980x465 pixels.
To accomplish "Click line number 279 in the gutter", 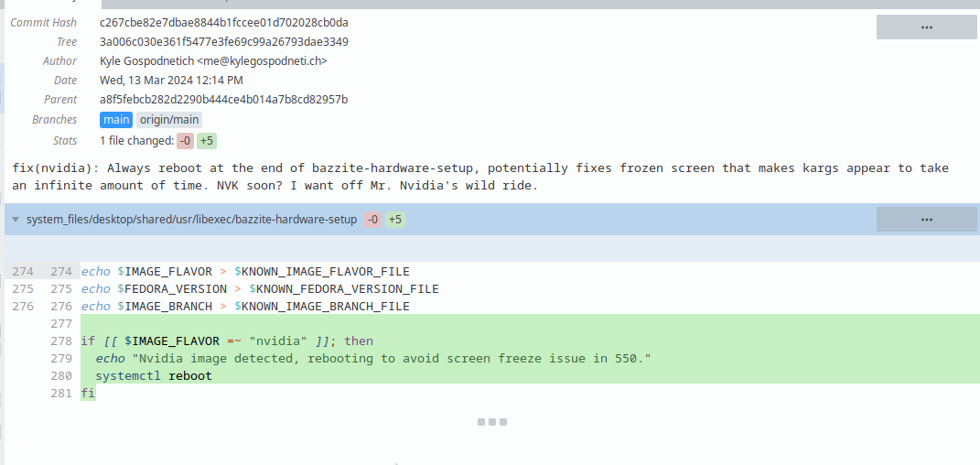I will click(61, 358).
